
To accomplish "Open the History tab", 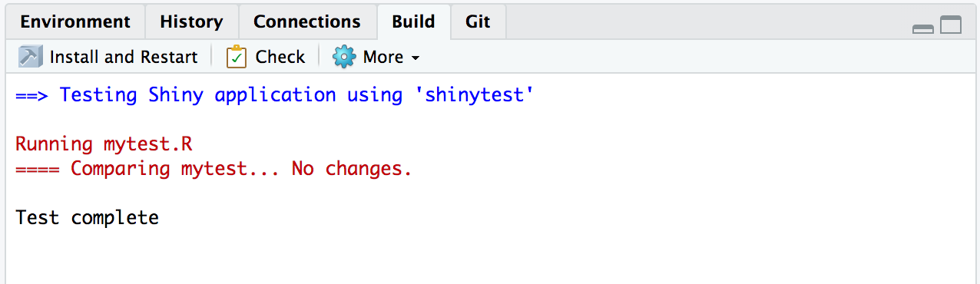I will click(x=191, y=21).
